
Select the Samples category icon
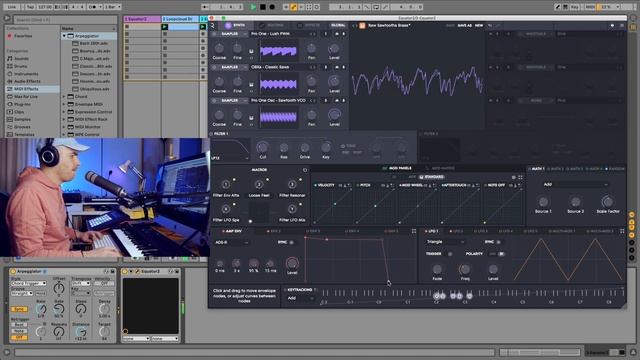click(10, 119)
